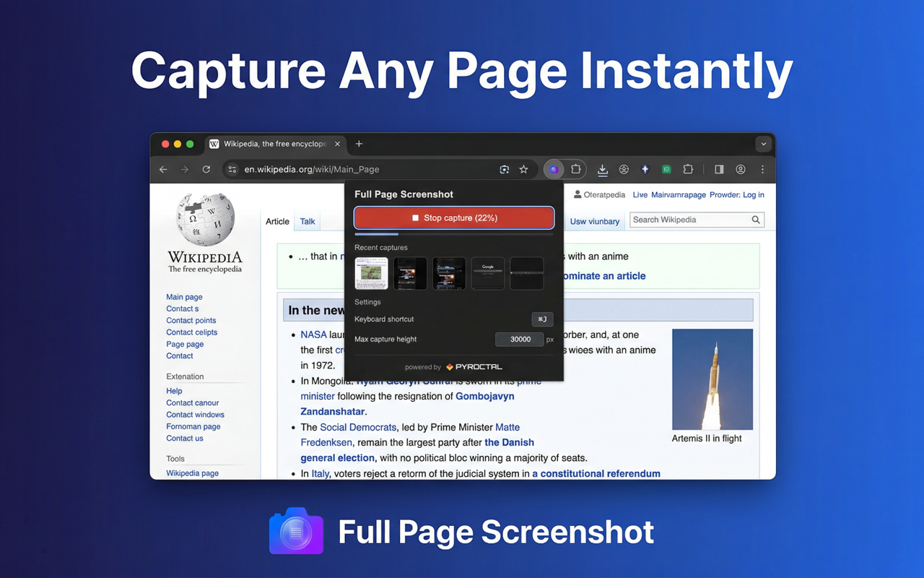Open the Google recent capture thumbnail
The height and width of the screenshot is (578, 924).
coord(488,273)
